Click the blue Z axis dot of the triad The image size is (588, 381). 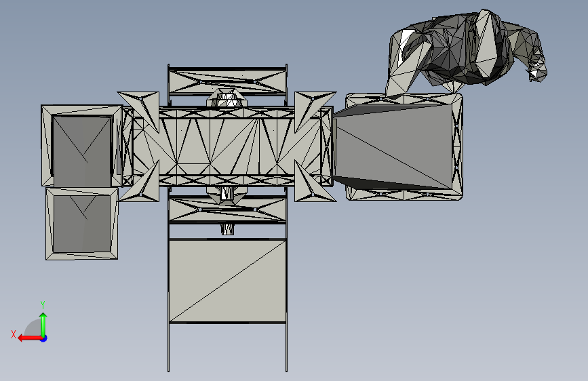coord(44,338)
